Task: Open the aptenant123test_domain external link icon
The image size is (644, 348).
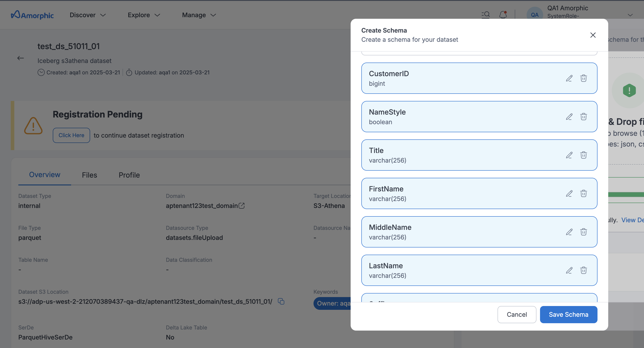Action: (241, 205)
